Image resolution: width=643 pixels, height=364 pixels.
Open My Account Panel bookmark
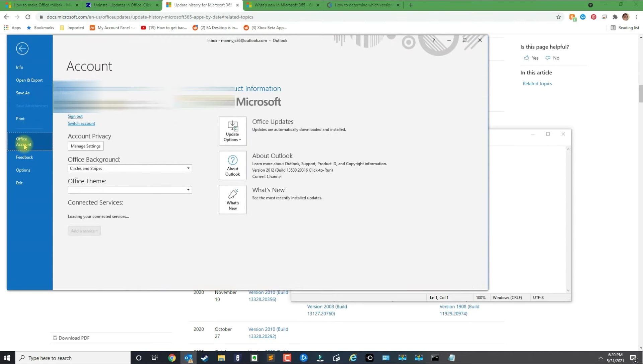point(113,28)
